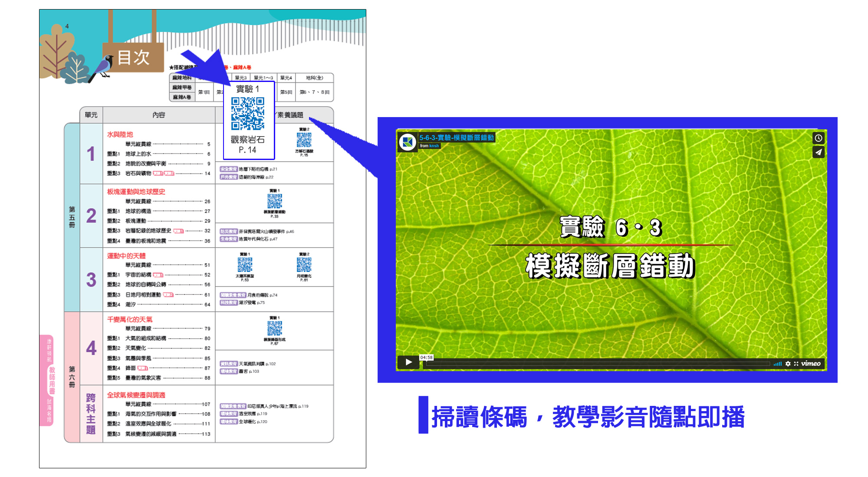Click the 安全教育 地層下陷 p.21 entry
The image size is (868, 477).
pos(248,169)
